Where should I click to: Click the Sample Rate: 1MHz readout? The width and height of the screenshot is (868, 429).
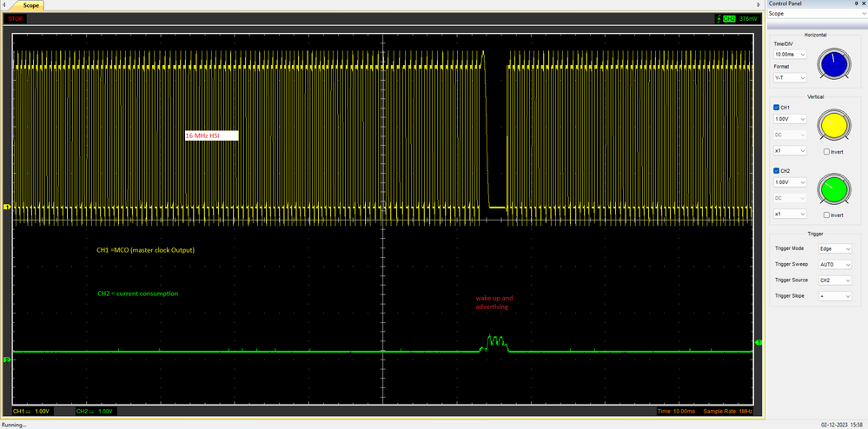[x=728, y=412]
